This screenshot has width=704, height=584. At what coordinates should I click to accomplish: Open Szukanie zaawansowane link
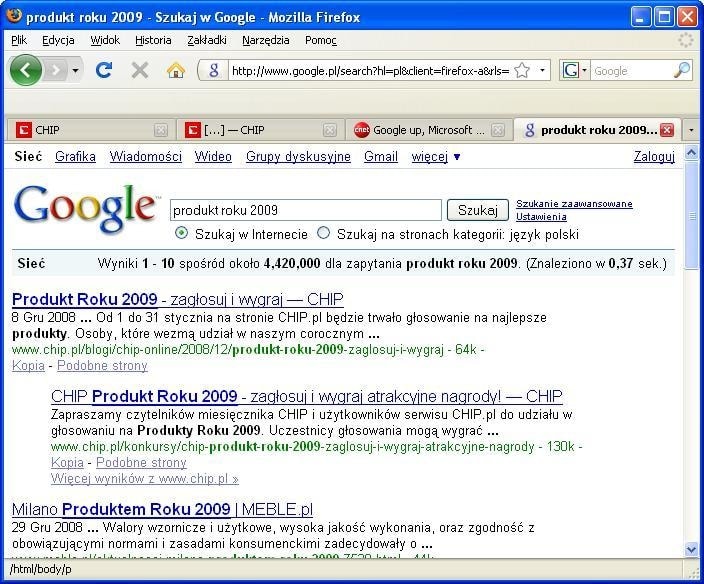[574, 204]
